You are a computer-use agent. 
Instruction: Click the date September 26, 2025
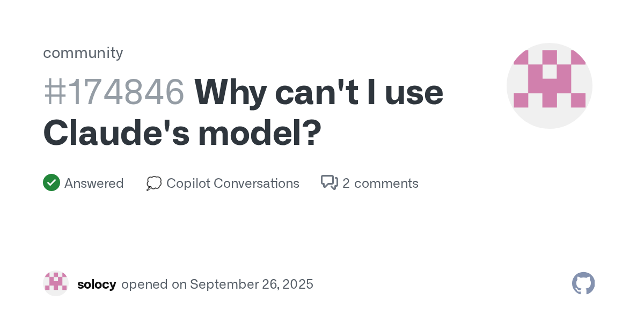click(252, 284)
